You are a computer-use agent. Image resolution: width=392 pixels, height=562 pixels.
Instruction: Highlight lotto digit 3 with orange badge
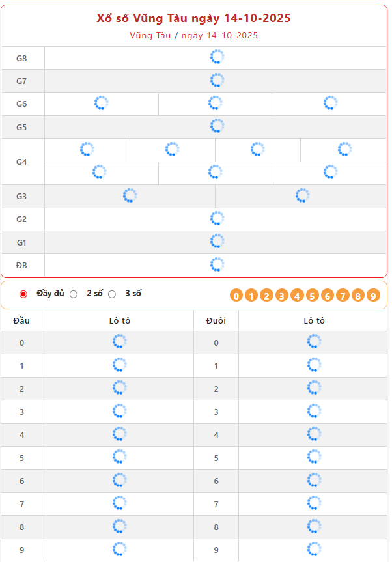282,296
